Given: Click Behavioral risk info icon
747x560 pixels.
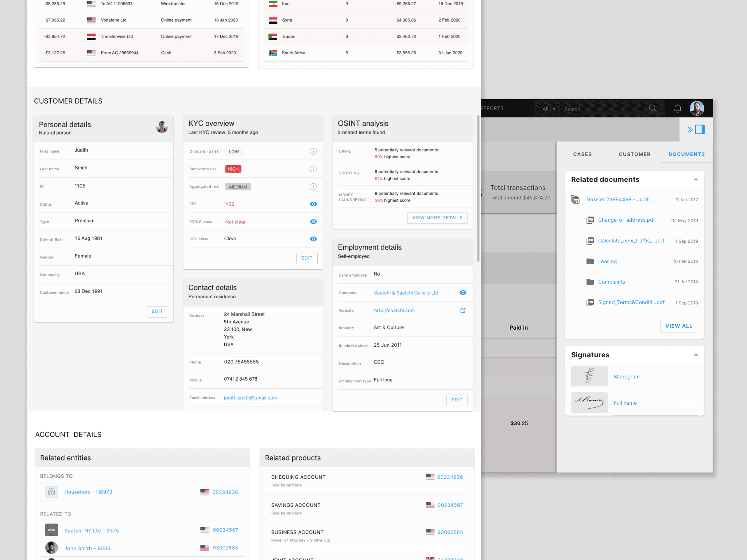Looking at the screenshot, I should (313, 169).
